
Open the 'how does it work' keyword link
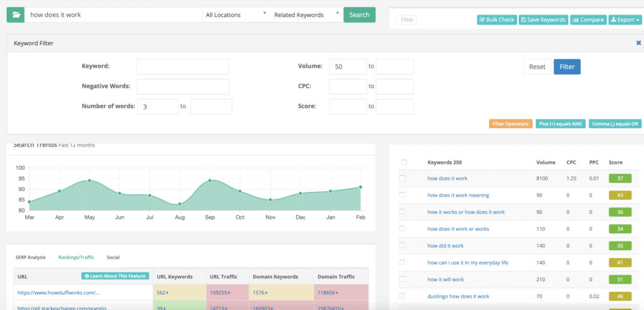pos(447,178)
